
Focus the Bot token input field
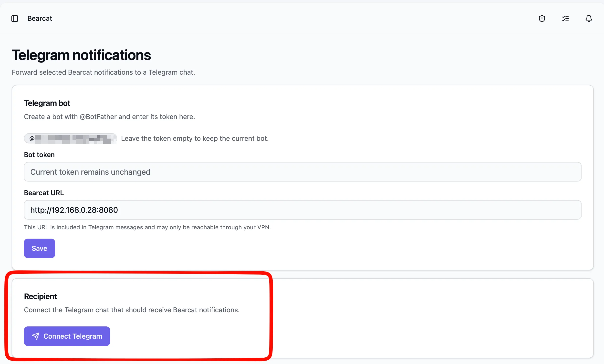[302, 172]
